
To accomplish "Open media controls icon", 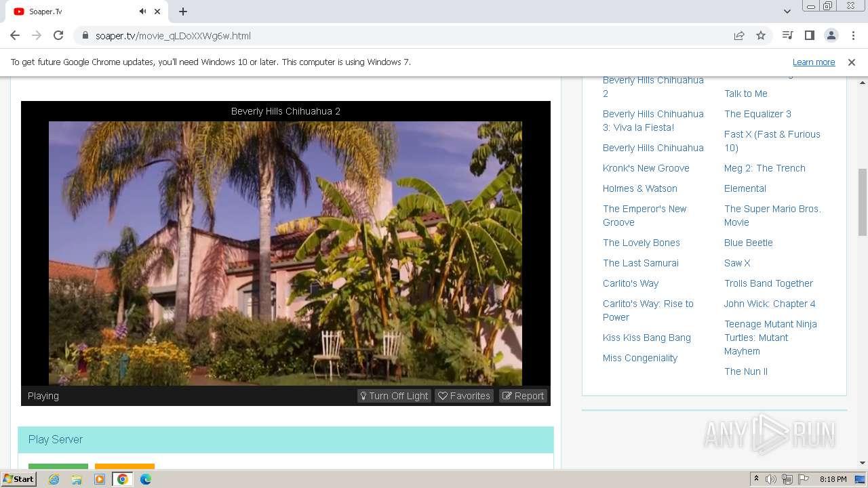I will 787,36.
